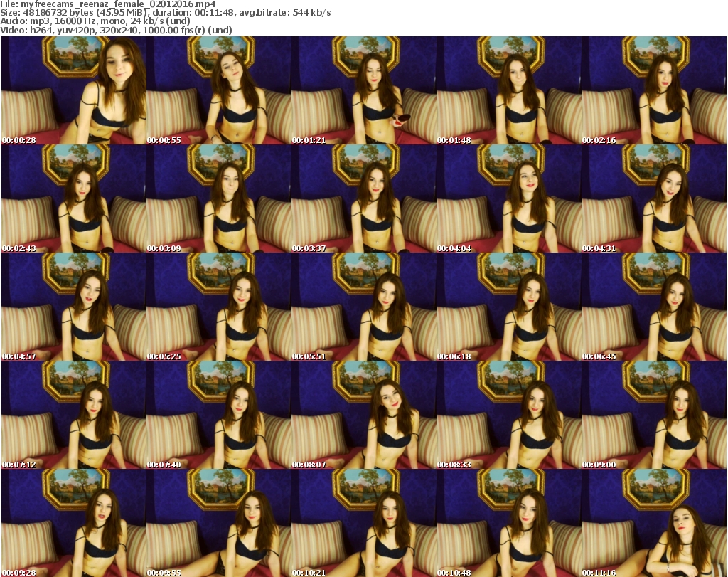Select the file name line ending in 02012016.mp4
This screenshot has width=728, height=577.
point(108,4)
